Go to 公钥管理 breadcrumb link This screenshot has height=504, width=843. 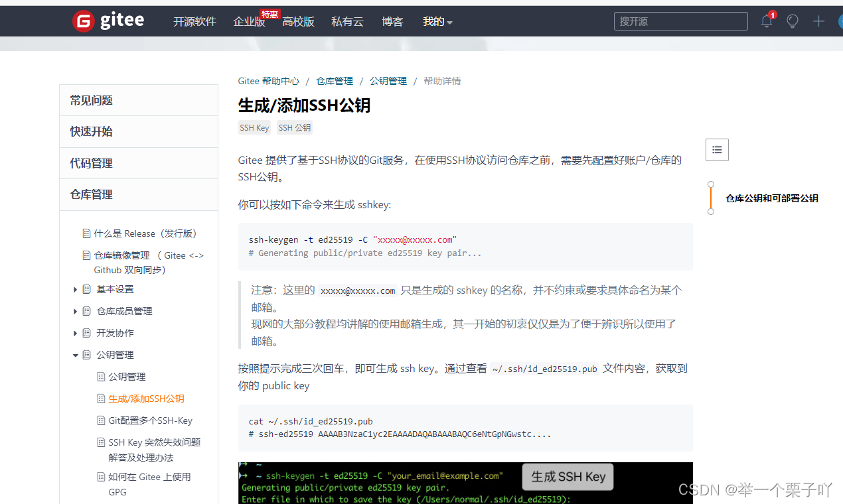[x=388, y=81]
